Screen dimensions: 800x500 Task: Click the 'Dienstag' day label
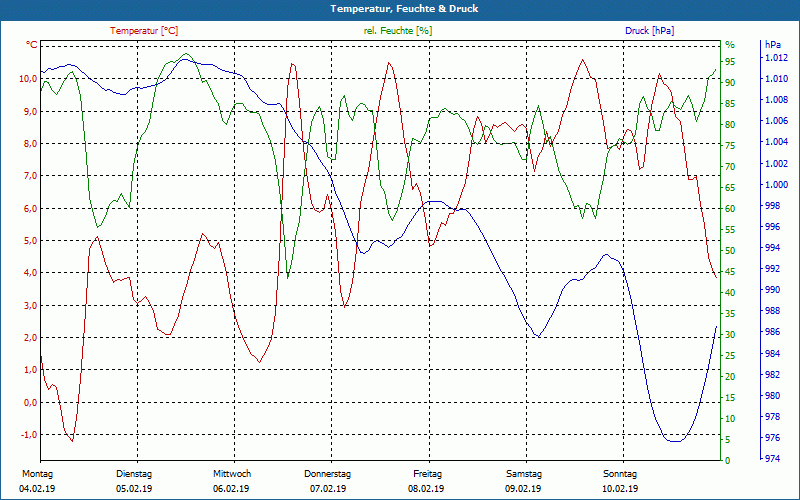point(134,474)
